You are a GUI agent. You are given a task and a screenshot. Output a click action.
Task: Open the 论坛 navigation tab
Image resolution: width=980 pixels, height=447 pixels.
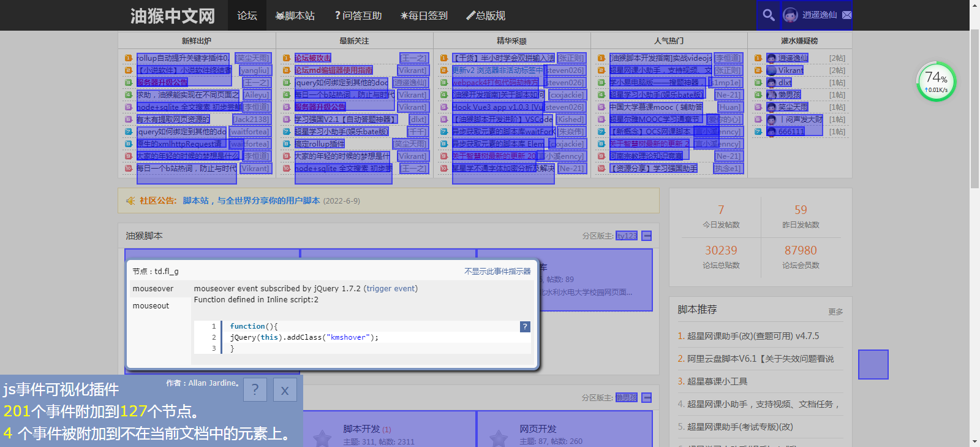click(247, 15)
